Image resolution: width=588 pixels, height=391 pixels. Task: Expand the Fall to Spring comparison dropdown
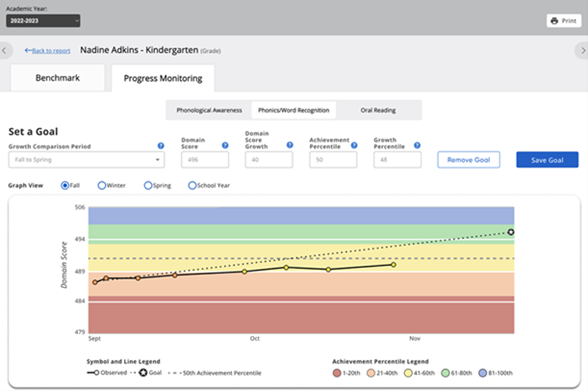(86, 160)
